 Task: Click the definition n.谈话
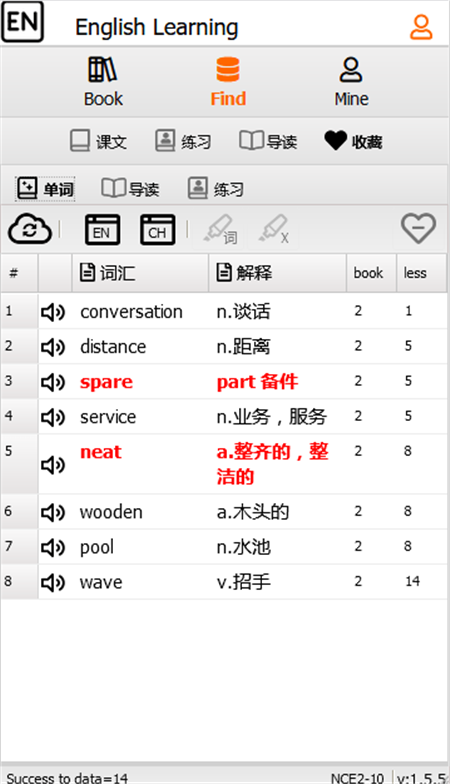pos(244,312)
